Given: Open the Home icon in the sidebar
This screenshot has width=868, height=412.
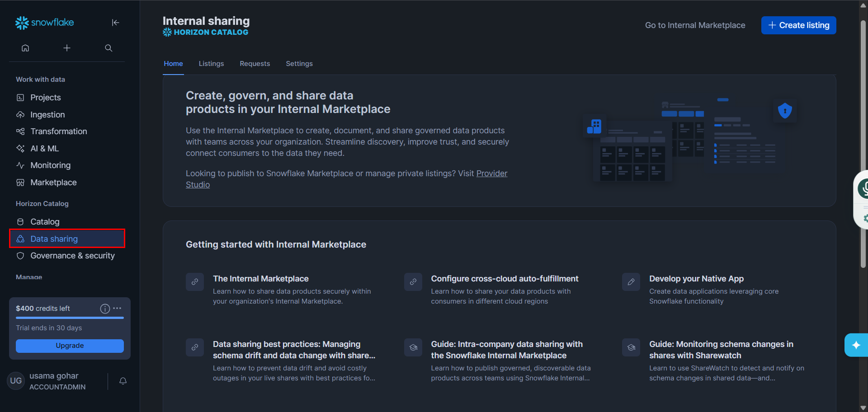Looking at the screenshot, I should tap(25, 48).
